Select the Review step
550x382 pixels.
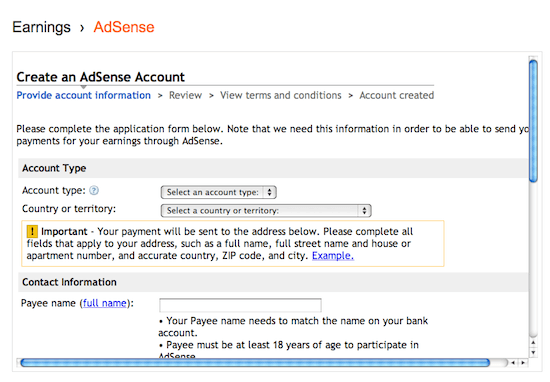pos(185,95)
